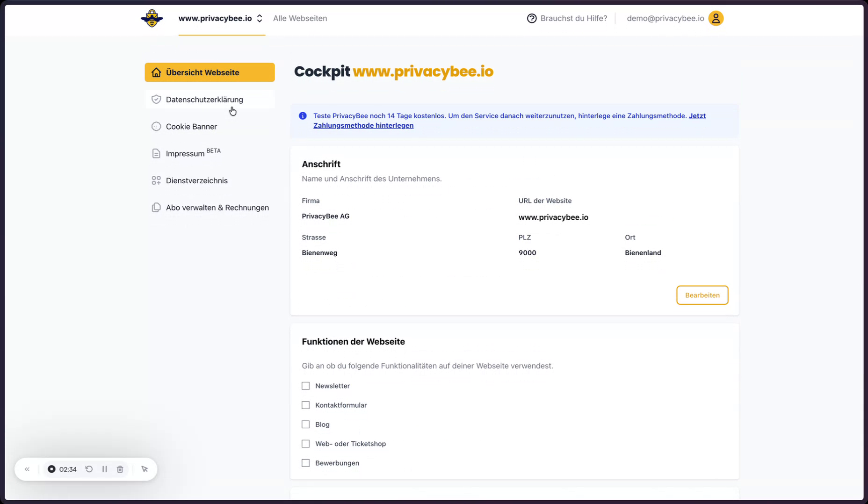Viewport: 868px width, 504px height.
Task: Toggle the Web- oder Ticketshop checkbox
Action: [306, 444]
